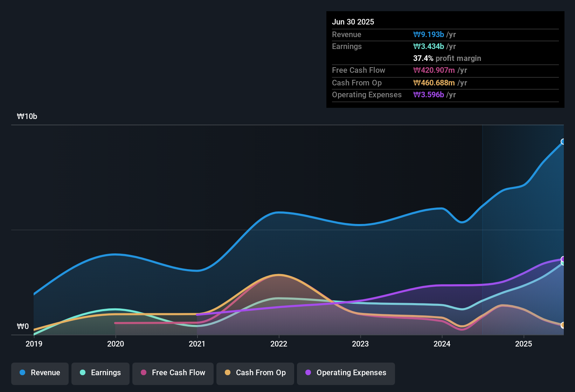Toggle the Earnings series visibility
This screenshot has height=392, width=575.
100,373
